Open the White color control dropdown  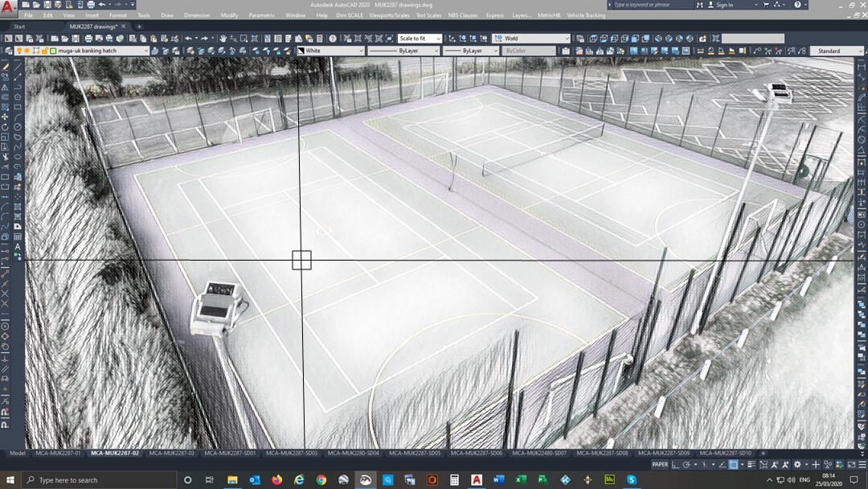click(330, 51)
